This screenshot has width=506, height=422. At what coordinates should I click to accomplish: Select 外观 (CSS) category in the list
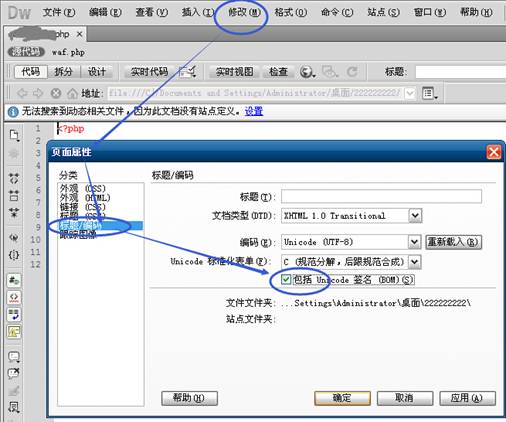(83, 188)
